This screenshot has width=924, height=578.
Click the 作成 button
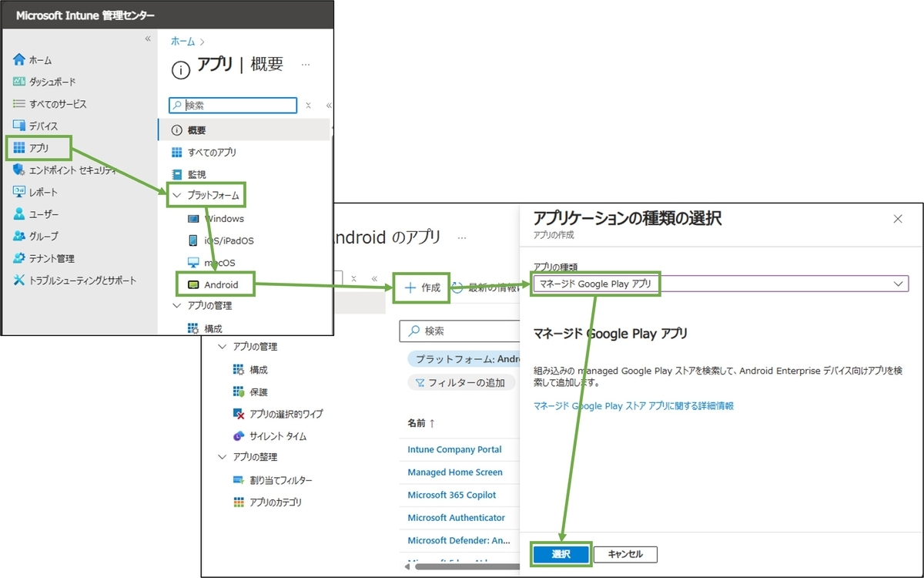point(423,287)
